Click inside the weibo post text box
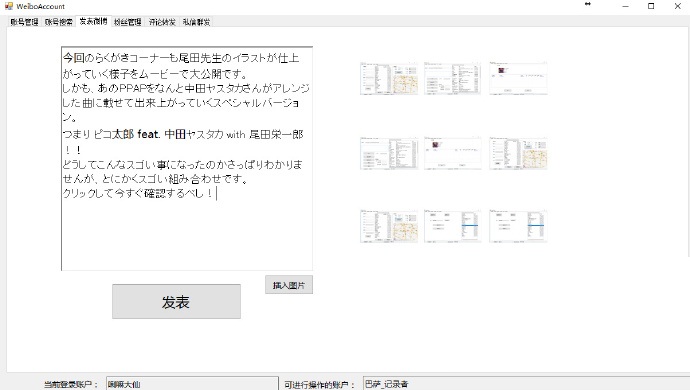 tap(187, 158)
